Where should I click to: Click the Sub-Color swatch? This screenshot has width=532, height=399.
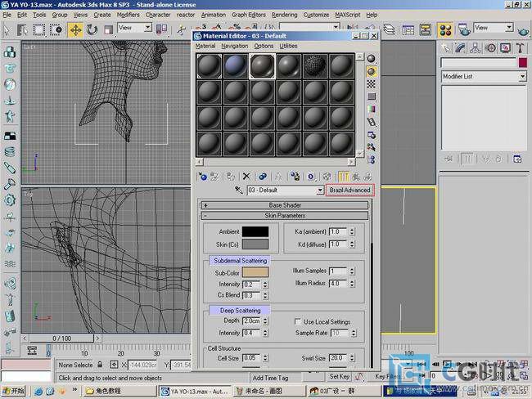click(x=255, y=272)
